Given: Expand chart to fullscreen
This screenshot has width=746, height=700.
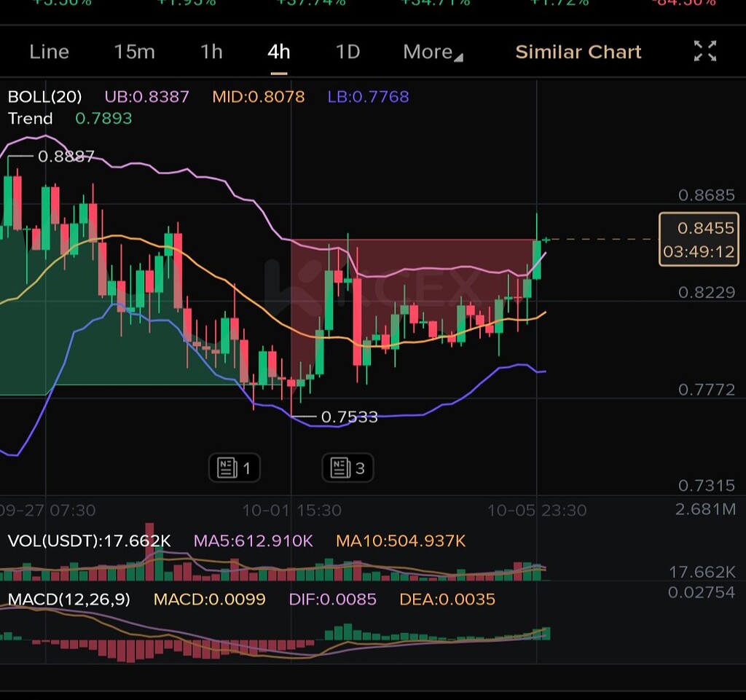Looking at the screenshot, I should [705, 51].
